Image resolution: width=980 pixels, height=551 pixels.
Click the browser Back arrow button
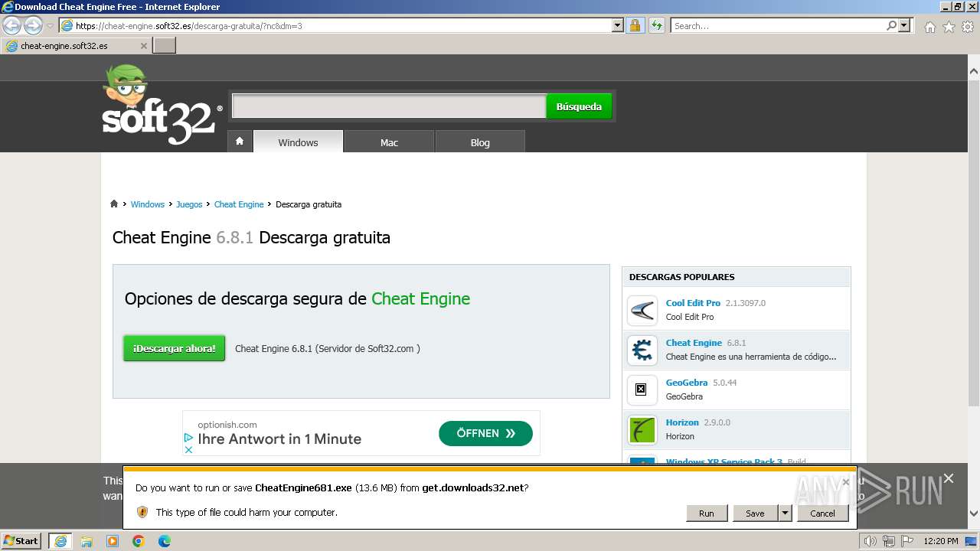[x=11, y=25]
